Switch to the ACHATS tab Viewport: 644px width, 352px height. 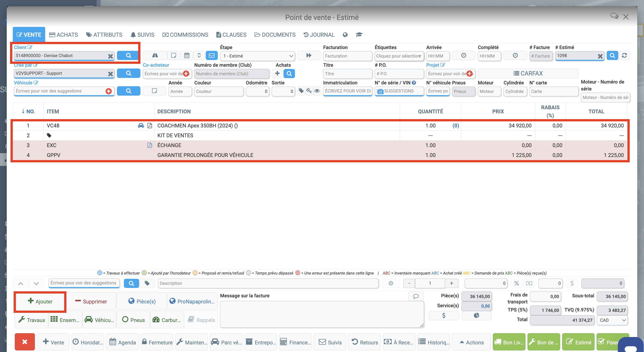tap(64, 34)
